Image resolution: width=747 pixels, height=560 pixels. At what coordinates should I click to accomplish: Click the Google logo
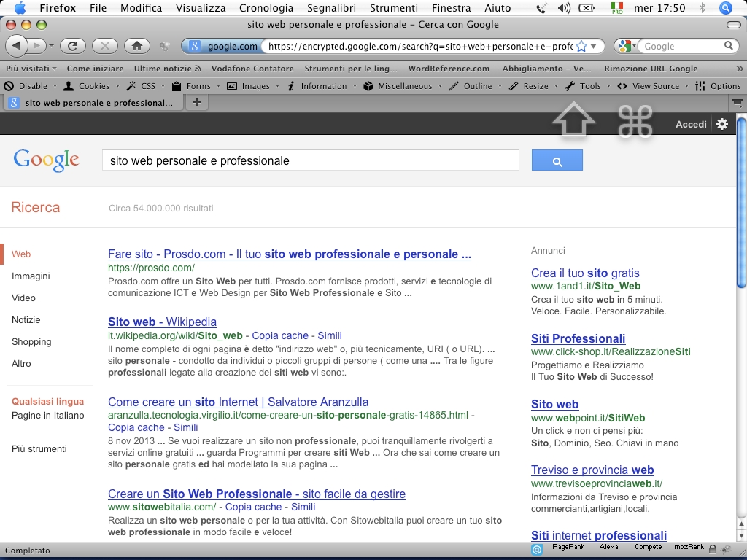(x=46, y=160)
